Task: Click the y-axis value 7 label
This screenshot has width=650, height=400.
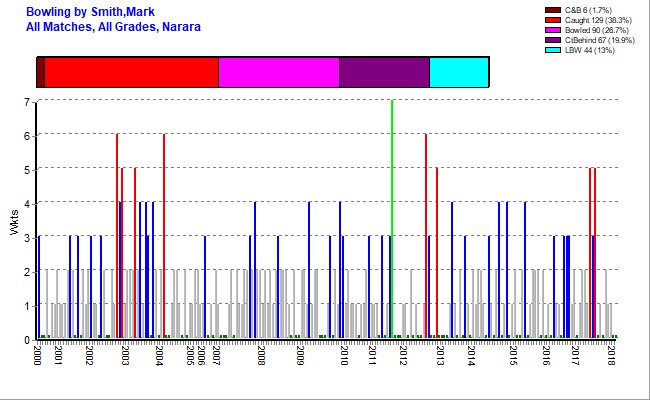Action: (x=25, y=102)
